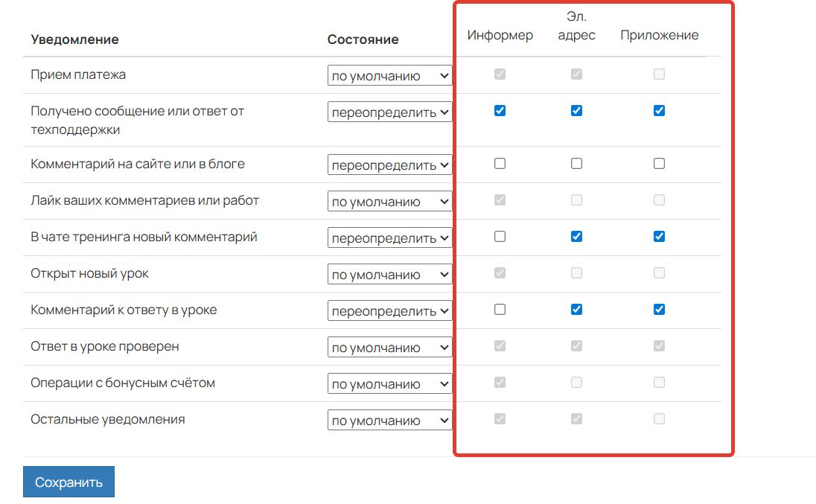Click the Информер column header
Screen dimensions: 816x504
tap(500, 36)
